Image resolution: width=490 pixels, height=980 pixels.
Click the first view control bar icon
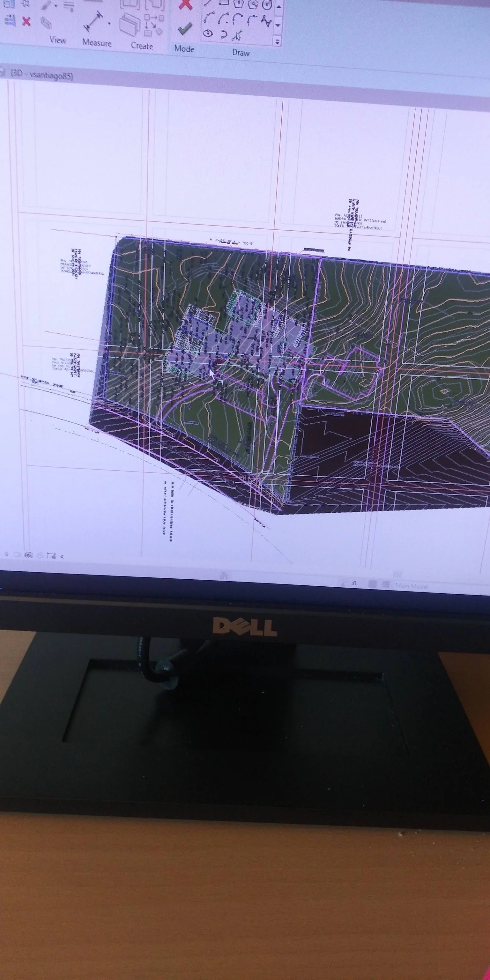(x=6, y=554)
